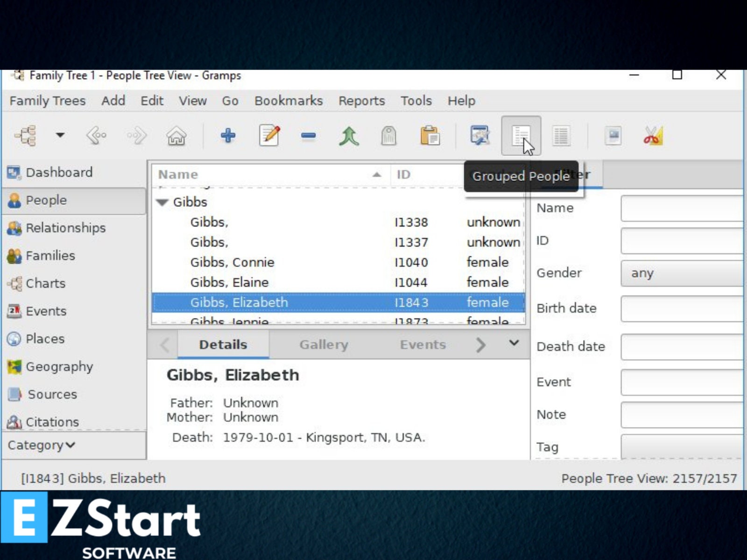747x560 pixels.
Task: Open the Reports menu
Action: tap(362, 101)
